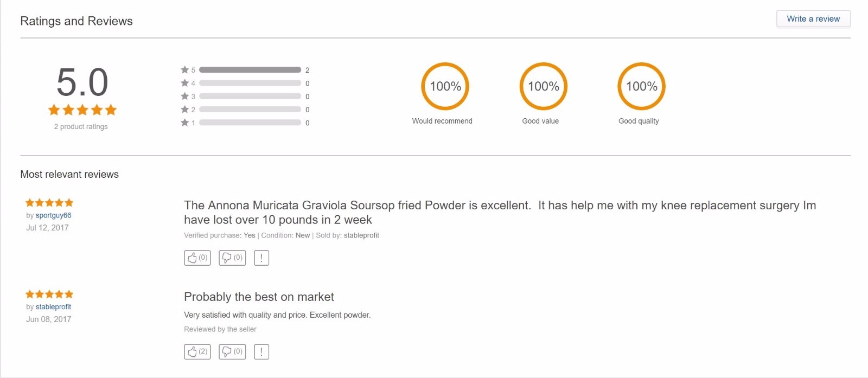Report the stableprofit review via exclamation icon
This screenshot has height=378, width=868.
pyautogui.click(x=261, y=351)
